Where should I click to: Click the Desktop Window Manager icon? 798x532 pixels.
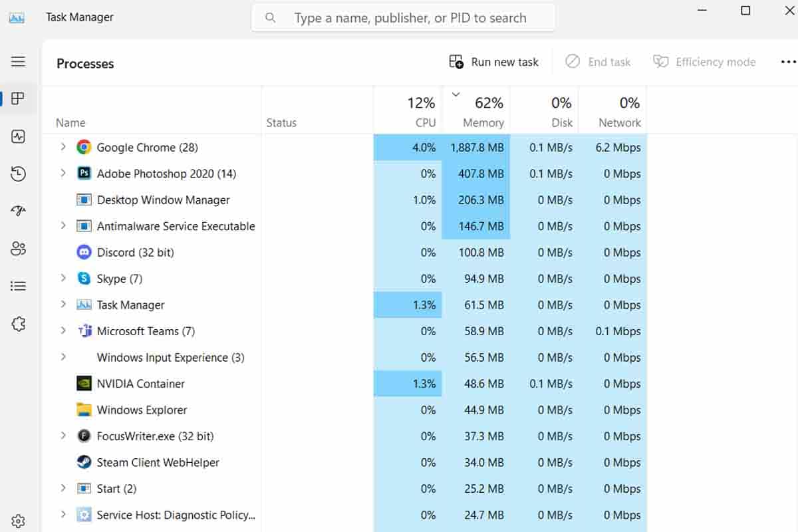pos(84,199)
